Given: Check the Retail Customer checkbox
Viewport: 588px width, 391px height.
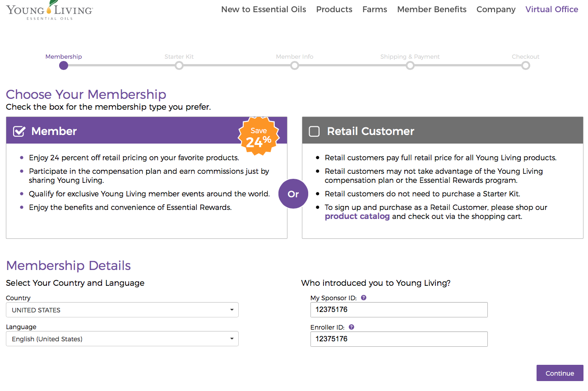Looking at the screenshot, I should [x=314, y=131].
